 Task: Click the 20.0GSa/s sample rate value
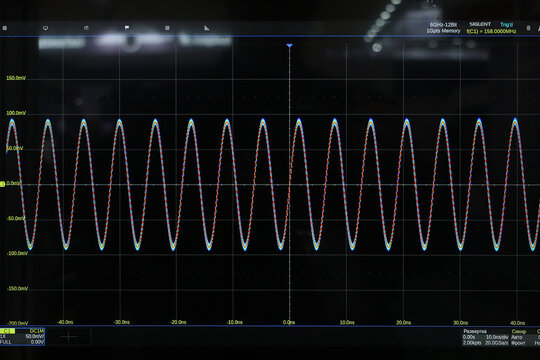[x=497, y=343]
